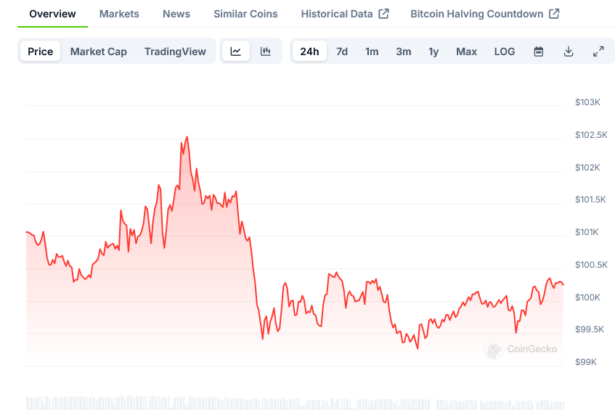This screenshot has width=615, height=410.
Task: Switch to the TradingView chart
Action: 175,51
